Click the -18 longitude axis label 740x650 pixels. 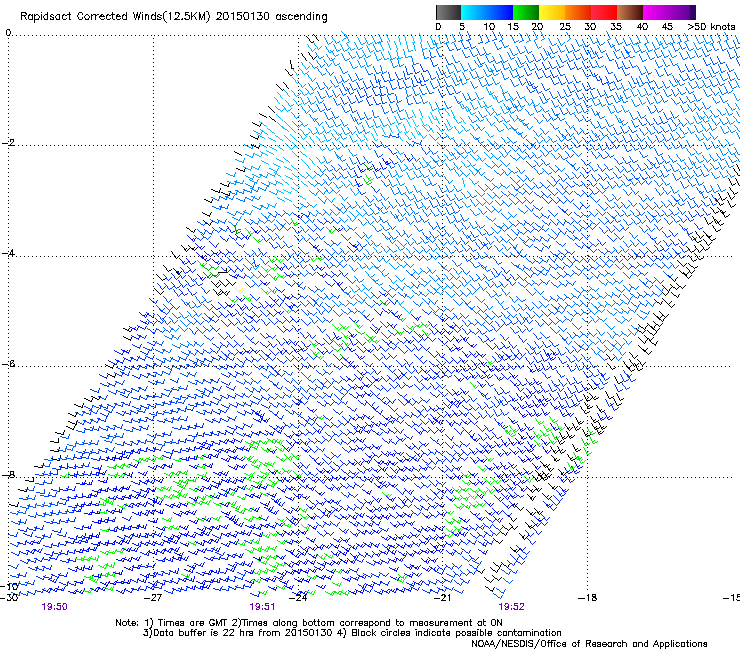tap(587, 598)
